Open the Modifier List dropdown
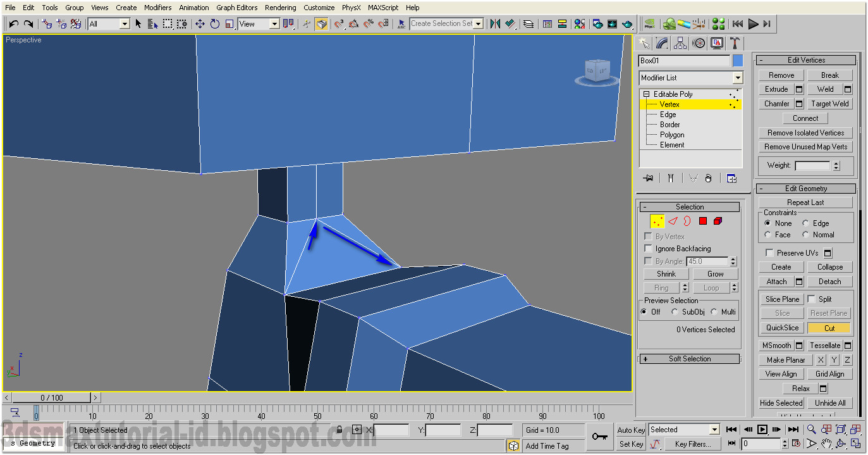 (x=737, y=77)
